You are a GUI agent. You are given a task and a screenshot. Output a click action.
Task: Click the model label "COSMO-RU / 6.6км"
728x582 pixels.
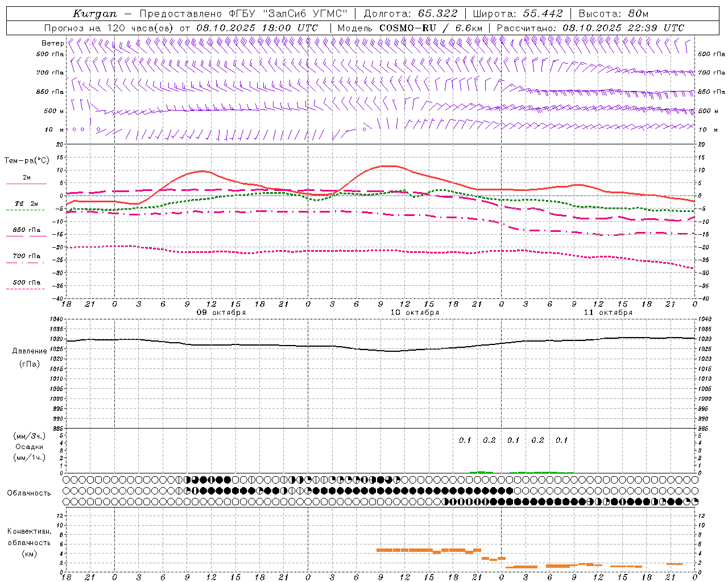coord(431,28)
